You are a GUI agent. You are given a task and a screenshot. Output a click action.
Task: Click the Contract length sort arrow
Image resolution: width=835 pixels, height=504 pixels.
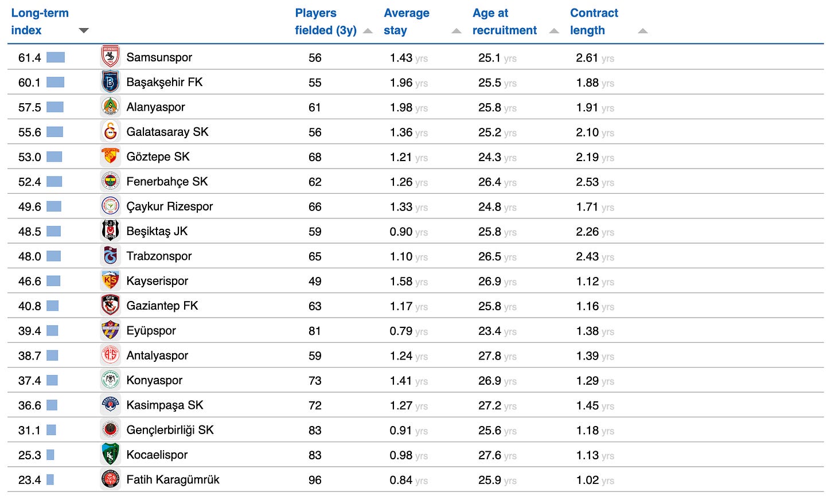[643, 31]
